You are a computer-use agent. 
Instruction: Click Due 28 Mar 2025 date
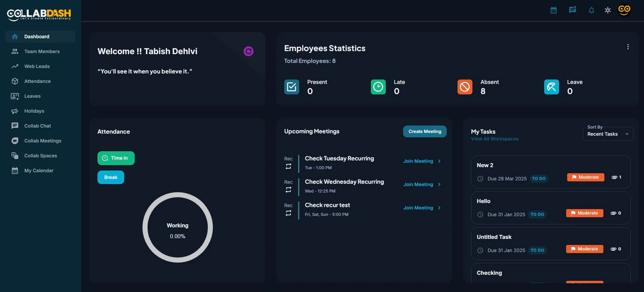coord(507,179)
